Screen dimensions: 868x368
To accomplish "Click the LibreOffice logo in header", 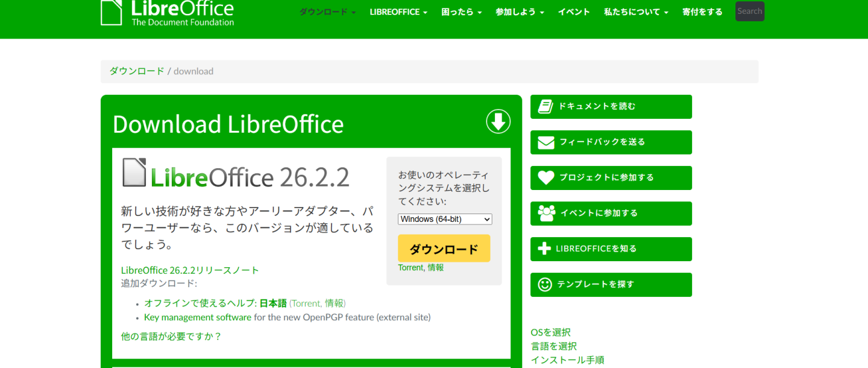I will [x=168, y=13].
